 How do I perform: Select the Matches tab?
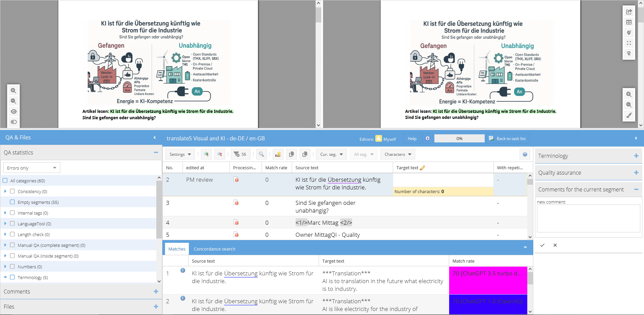[x=177, y=249]
